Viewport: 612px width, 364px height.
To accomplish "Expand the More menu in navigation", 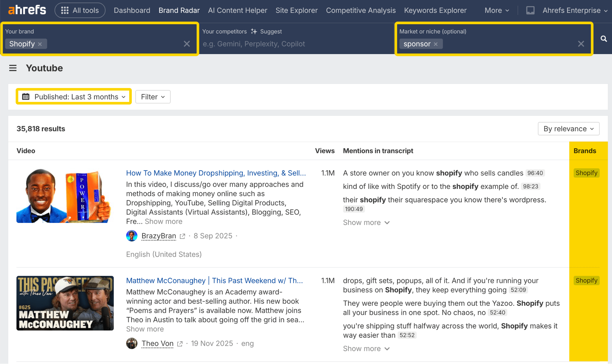I will point(497,10).
